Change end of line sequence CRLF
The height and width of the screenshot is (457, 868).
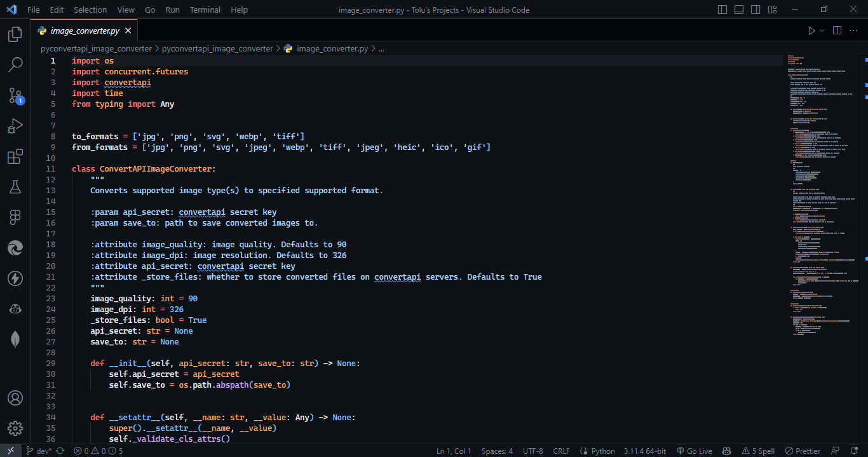(562, 451)
